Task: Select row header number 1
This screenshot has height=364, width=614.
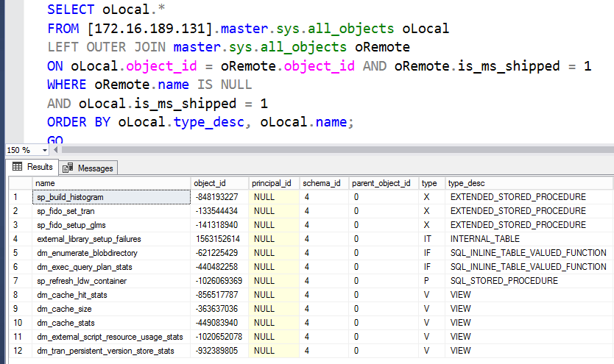Action: click(21, 197)
